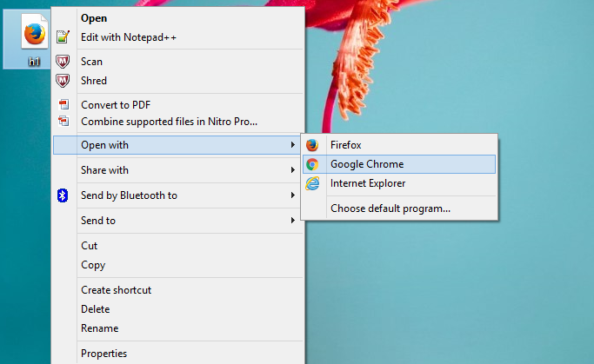Expand the Share with submenu arrow
Viewport: 594px width, 364px height.
(x=293, y=170)
